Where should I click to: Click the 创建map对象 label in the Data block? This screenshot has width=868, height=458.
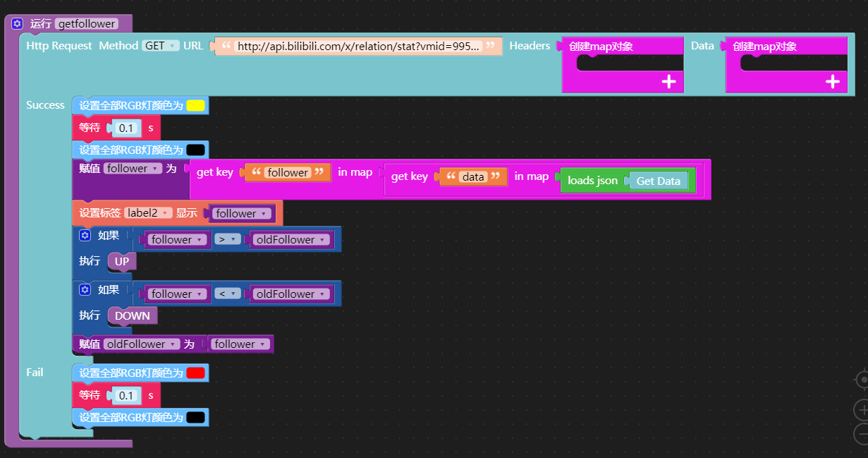click(764, 47)
